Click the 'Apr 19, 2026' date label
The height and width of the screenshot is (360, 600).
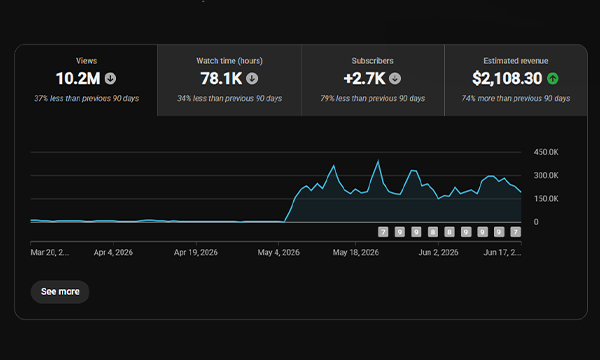click(196, 252)
